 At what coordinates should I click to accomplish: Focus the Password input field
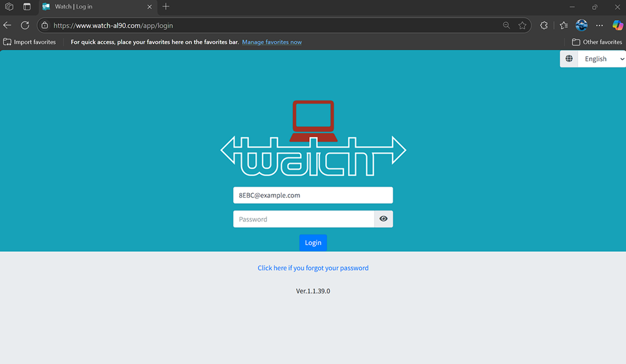(303, 219)
